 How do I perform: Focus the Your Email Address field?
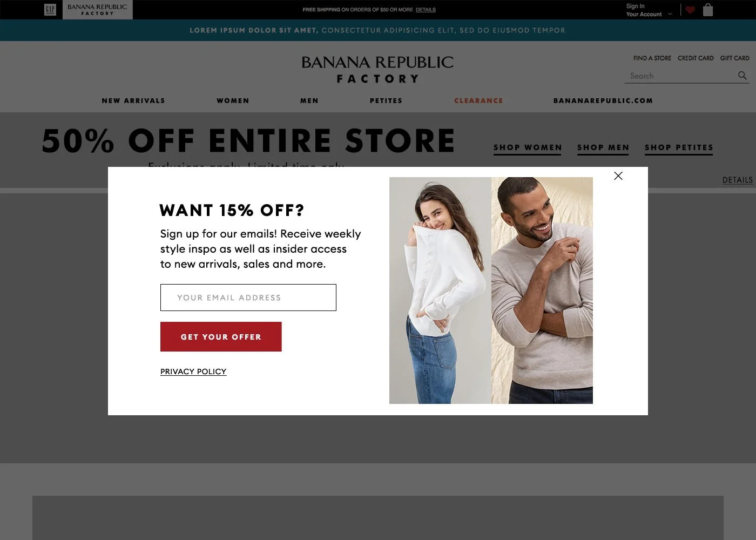click(248, 298)
